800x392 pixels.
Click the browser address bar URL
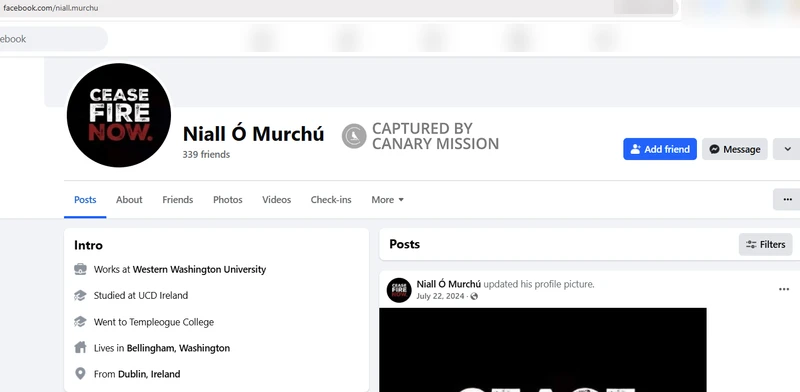[51, 8]
